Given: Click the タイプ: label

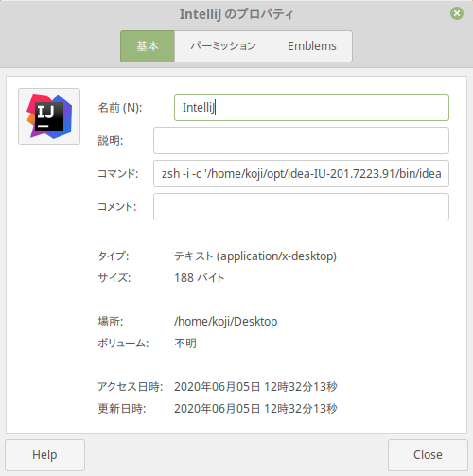Looking at the screenshot, I should coord(114,256).
